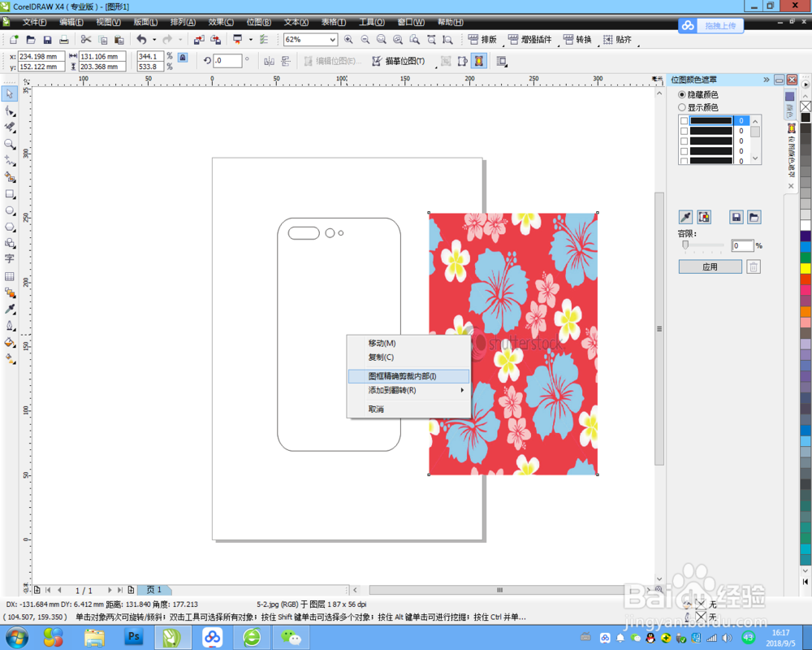Click the Open file icon in toolbar
Viewport: 812px width, 650px height.
(31, 39)
